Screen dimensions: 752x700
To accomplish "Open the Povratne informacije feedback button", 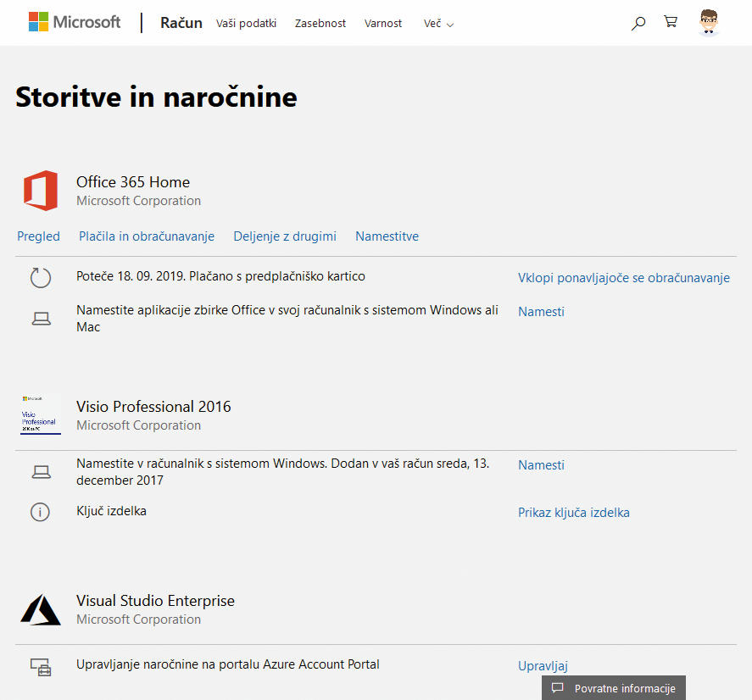I will pos(614,688).
